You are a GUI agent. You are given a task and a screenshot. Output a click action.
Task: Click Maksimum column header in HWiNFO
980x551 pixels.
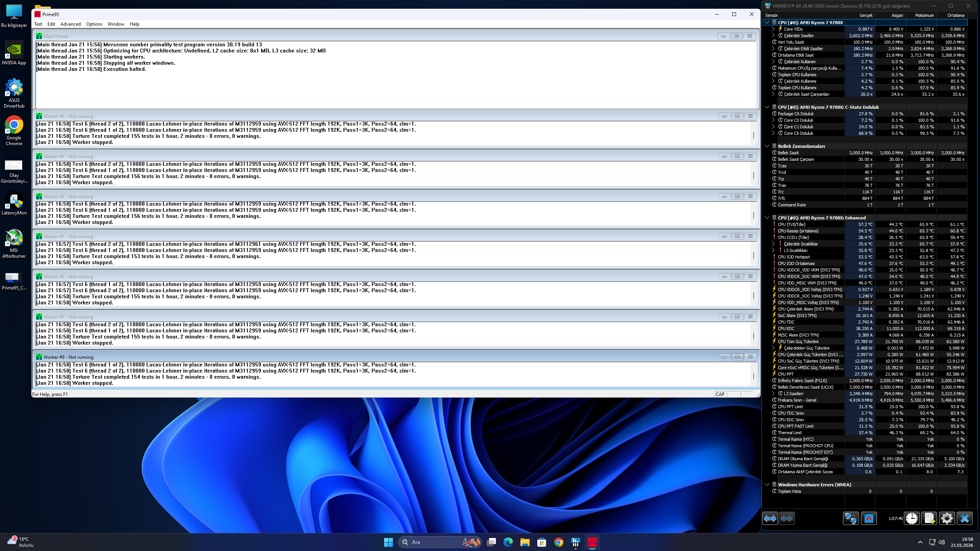point(921,15)
